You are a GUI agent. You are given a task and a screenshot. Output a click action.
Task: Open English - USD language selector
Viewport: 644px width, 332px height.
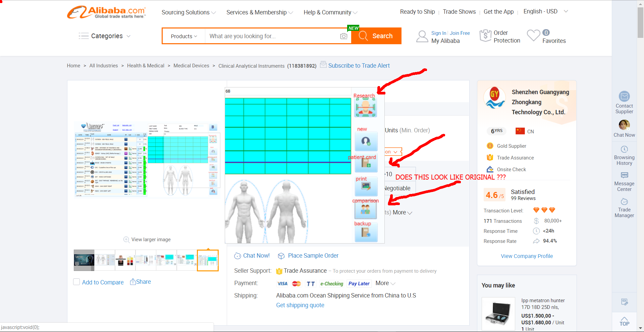(x=545, y=11)
